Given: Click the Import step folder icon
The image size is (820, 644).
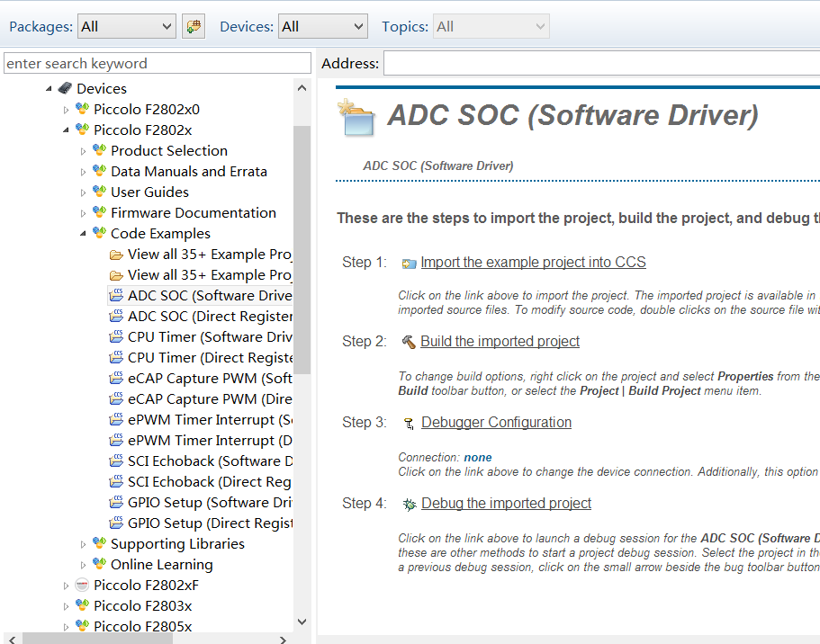Looking at the screenshot, I should click(x=409, y=264).
